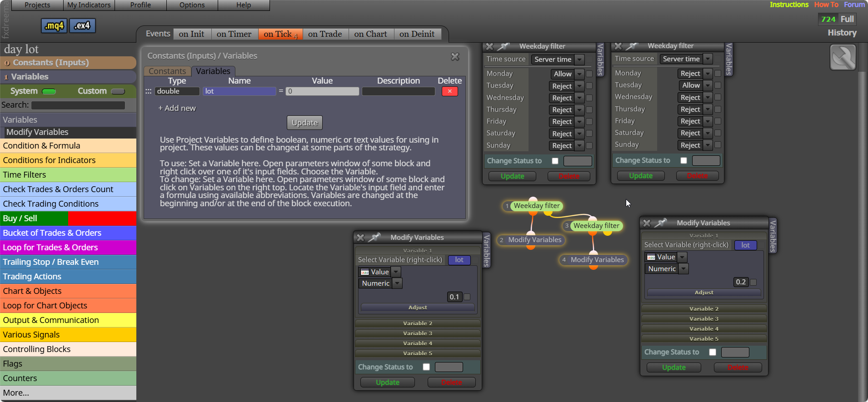This screenshot has width=868, height=402.
Task: Switch to the Constants tab in dialog
Action: [167, 71]
